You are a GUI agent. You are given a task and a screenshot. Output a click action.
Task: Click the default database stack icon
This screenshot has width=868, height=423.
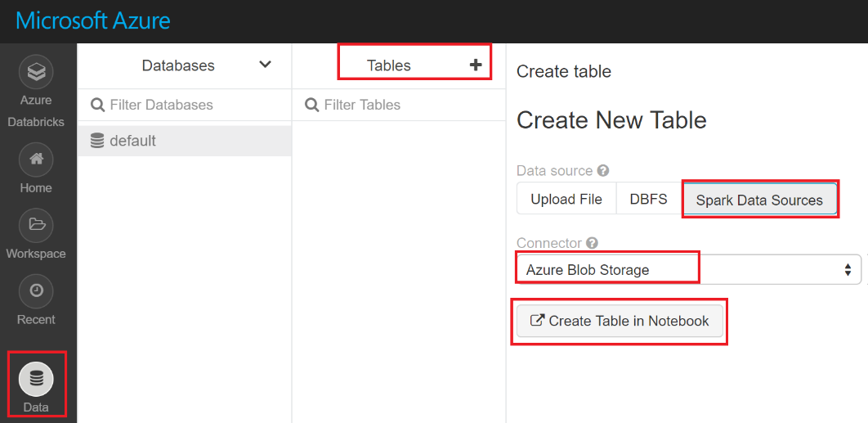point(97,141)
